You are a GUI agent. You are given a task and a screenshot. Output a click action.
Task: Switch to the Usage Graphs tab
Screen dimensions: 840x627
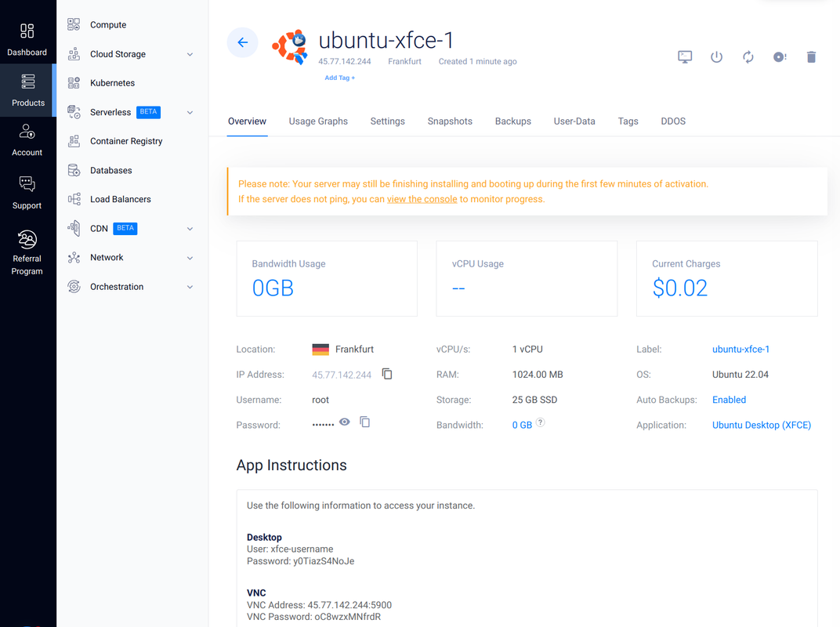tap(318, 121)
